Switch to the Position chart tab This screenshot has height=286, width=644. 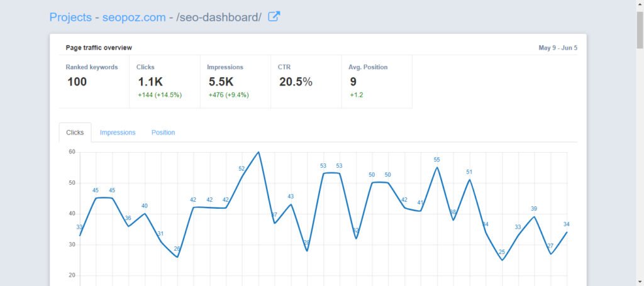click(x=163, y=133)
